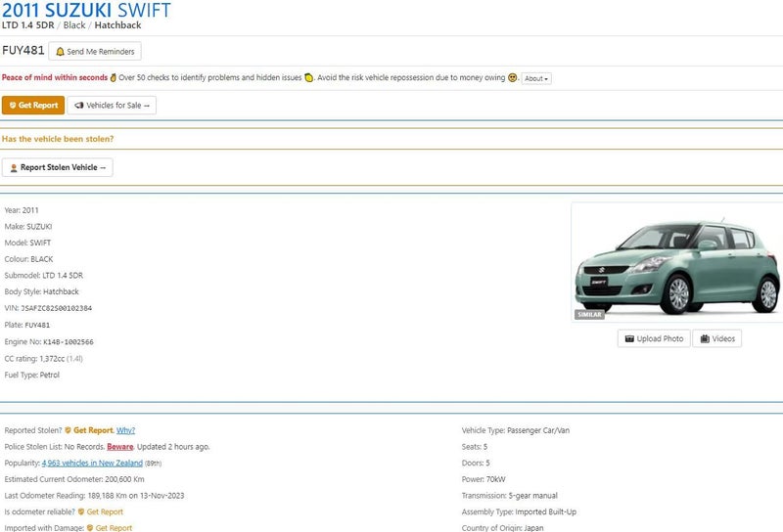View the similar Suzuki Swift photo
Image resolution: width=783 pixels, height=532 pixels.
(677, 262)
